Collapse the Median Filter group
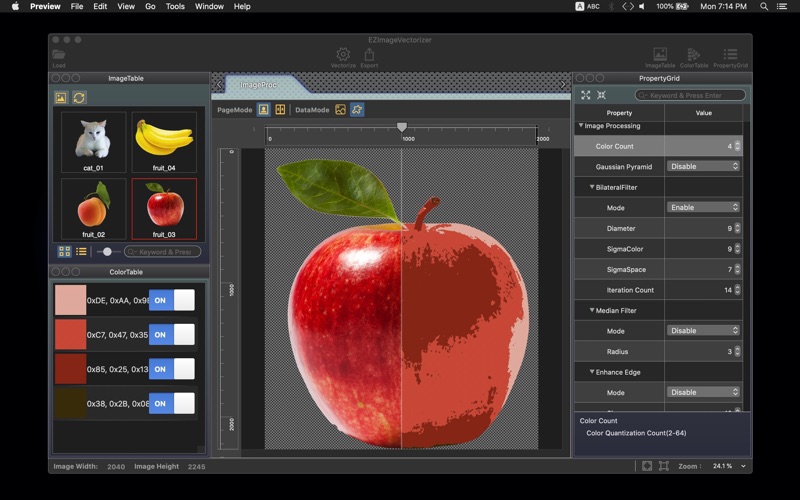Viewport: 800px width, 500px height. point(592,310)
